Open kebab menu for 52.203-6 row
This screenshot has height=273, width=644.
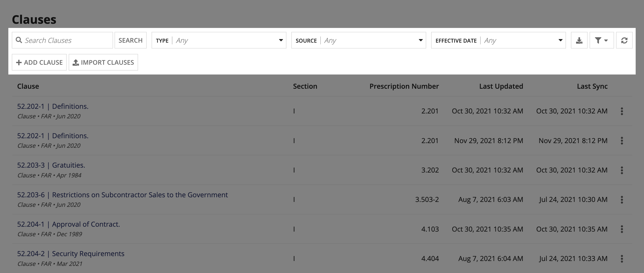coord(622,199)
